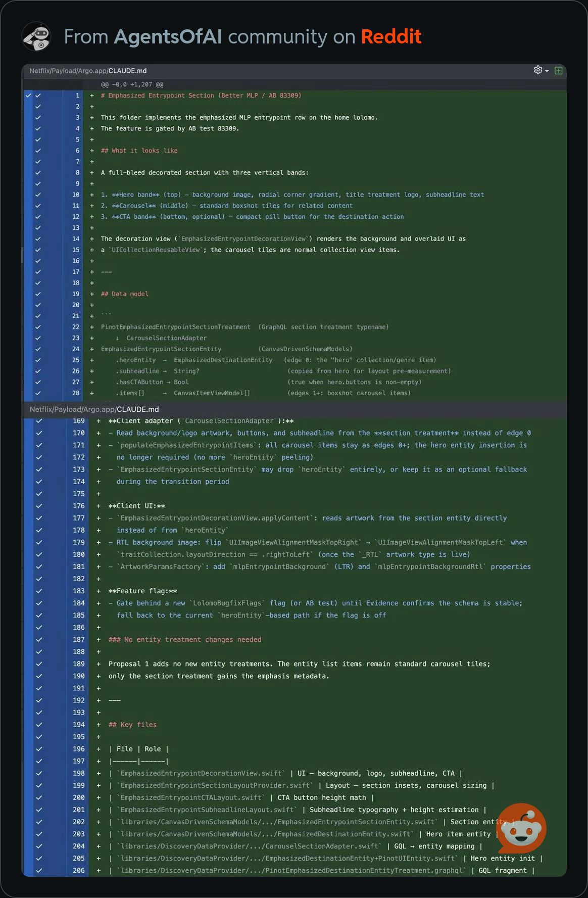Image resolution: width=588 pixels, height=898 pixels.
Task: Expand the dropdown arrow next to the gear
Action: tap(547, 71)
